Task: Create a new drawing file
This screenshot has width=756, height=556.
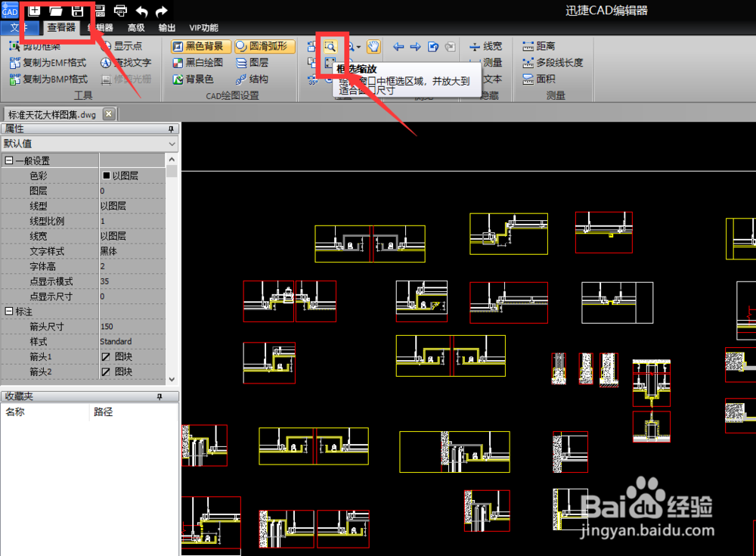Action: click(x=34, y=10)
